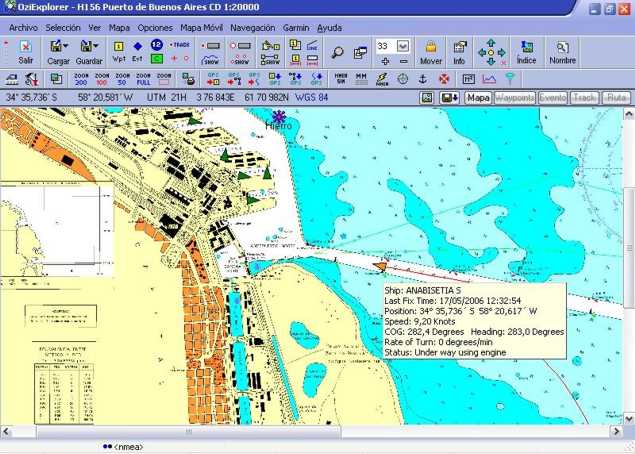
Task: Toggle the show track points icon
Action: [x=241, y=60]
